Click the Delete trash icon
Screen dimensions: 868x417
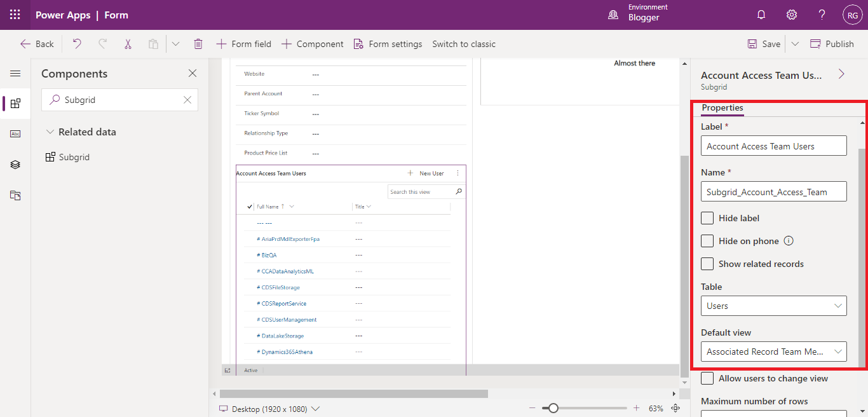198,44
